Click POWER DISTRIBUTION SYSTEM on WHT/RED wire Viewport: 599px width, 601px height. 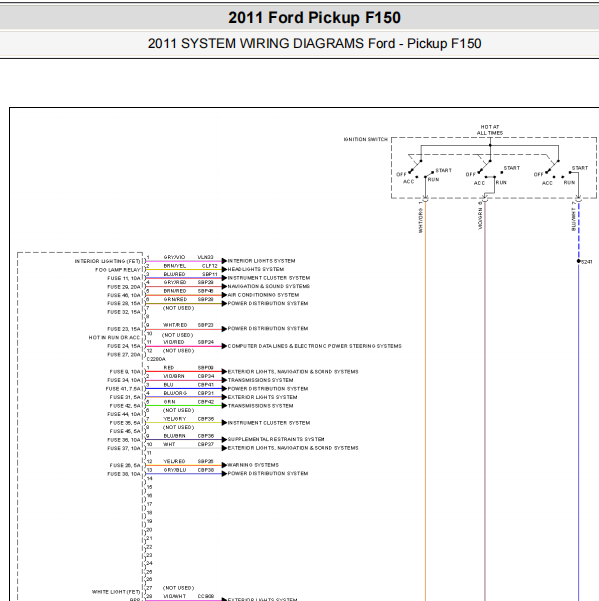pyautogui.click(x=268, y=328)
